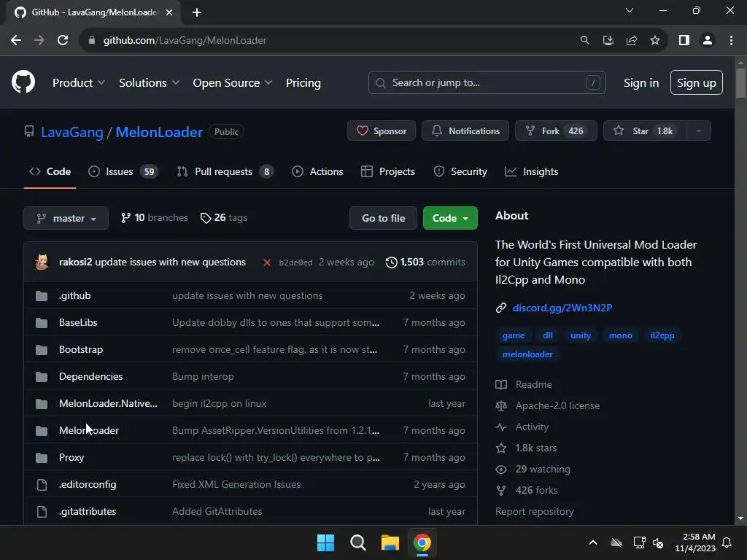Click the Notifications button
Viewport: 747px width, 560px height.
(x=465, y=131)
